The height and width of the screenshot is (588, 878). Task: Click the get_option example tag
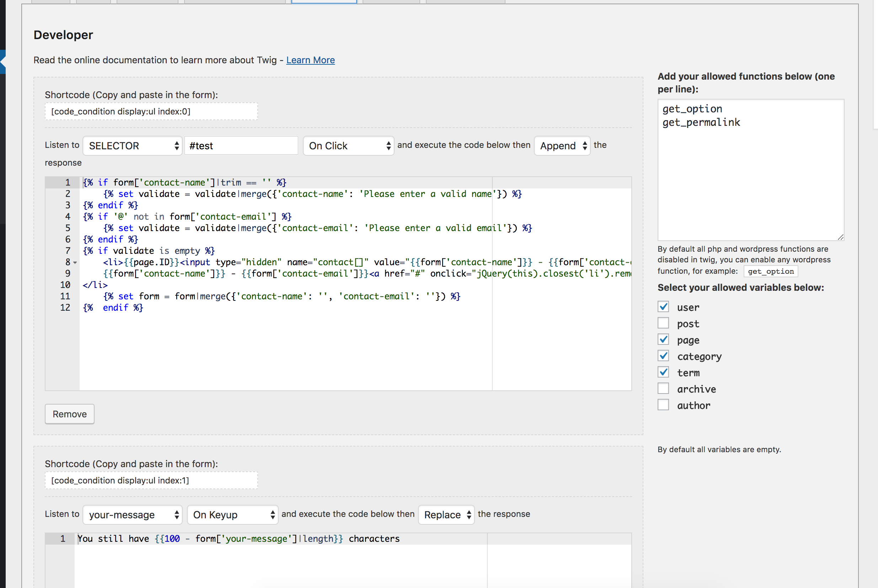pyautogui.click(x=770, y=271)
